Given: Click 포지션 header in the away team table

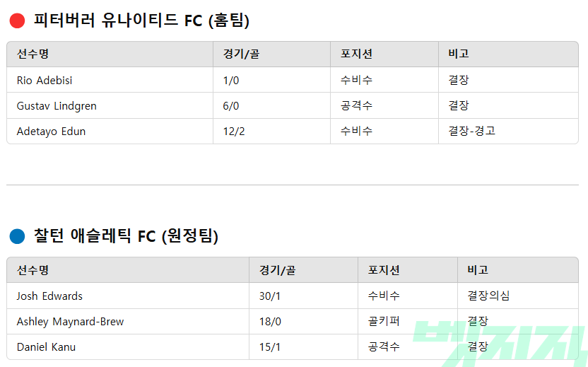Looking at the screenshot, I should click(384, 269).
